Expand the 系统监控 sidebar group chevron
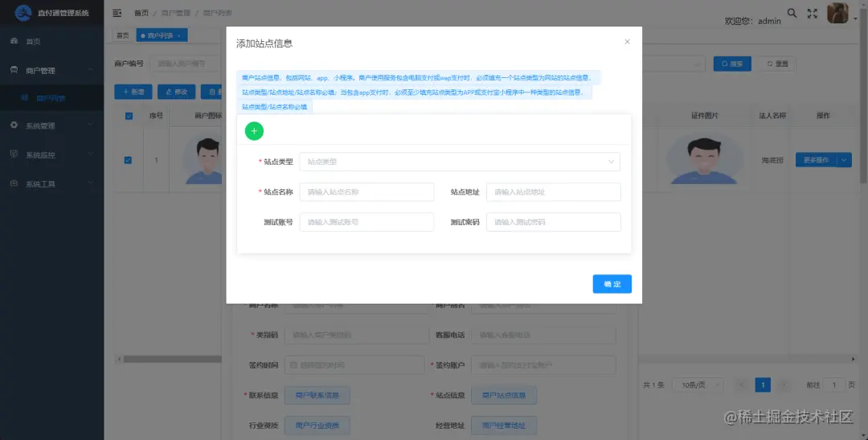The image size is (868, 440). (x=91, y=154)
